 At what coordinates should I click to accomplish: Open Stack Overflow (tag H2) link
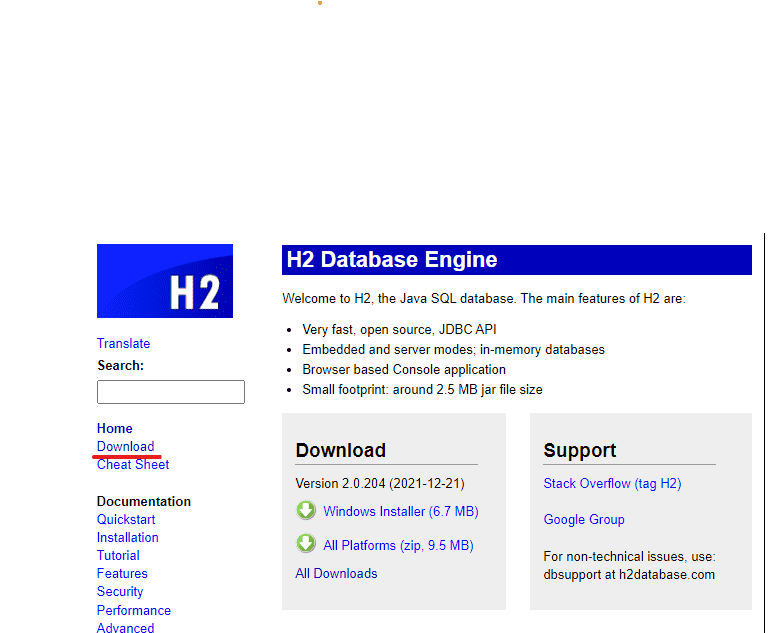(x=613, y=484)
